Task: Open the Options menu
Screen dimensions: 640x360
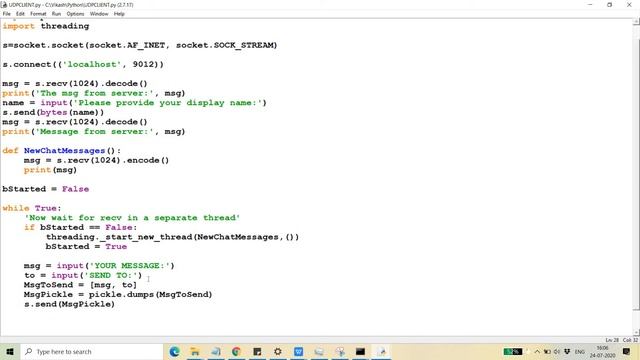Action: click(75, 14)
